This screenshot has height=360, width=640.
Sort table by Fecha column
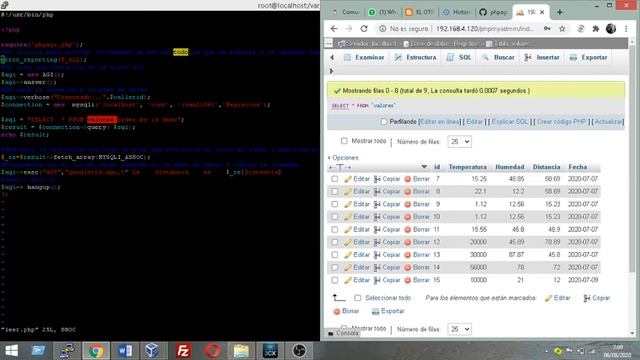tap(578, 167)
